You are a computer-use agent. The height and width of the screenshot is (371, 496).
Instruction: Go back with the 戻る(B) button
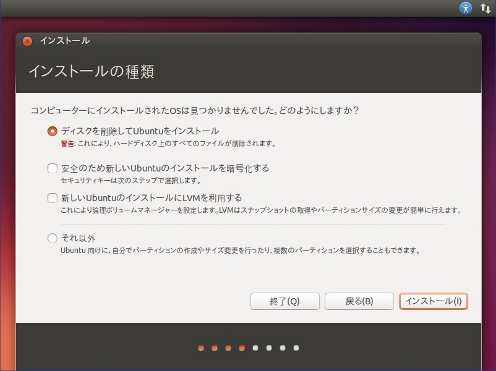[x=359, y=301]
